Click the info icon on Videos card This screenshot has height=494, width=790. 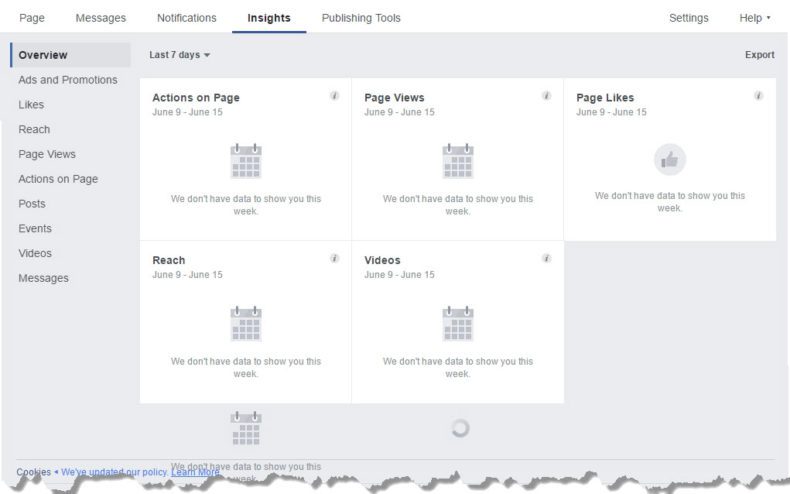coord(546,259)
